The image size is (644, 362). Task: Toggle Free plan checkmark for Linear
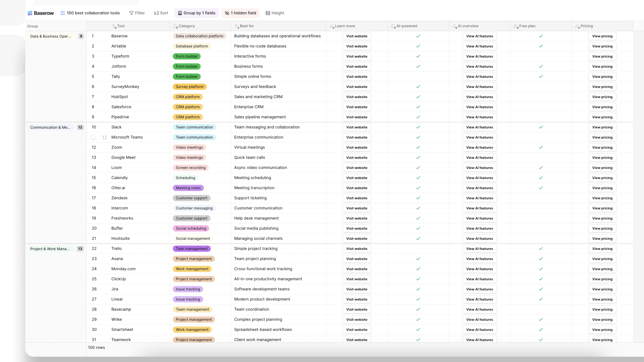[541, 299]
